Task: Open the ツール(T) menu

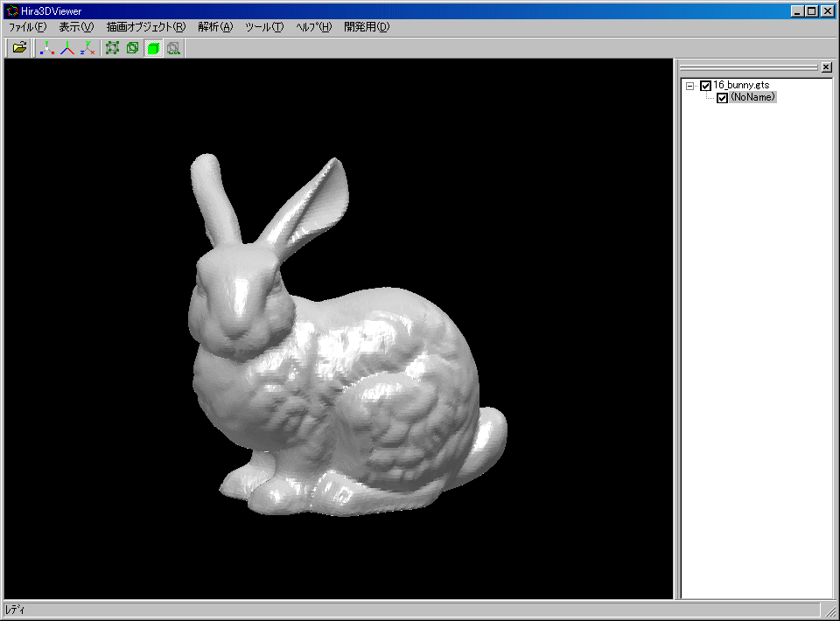Action: click(x=264, y=27)
